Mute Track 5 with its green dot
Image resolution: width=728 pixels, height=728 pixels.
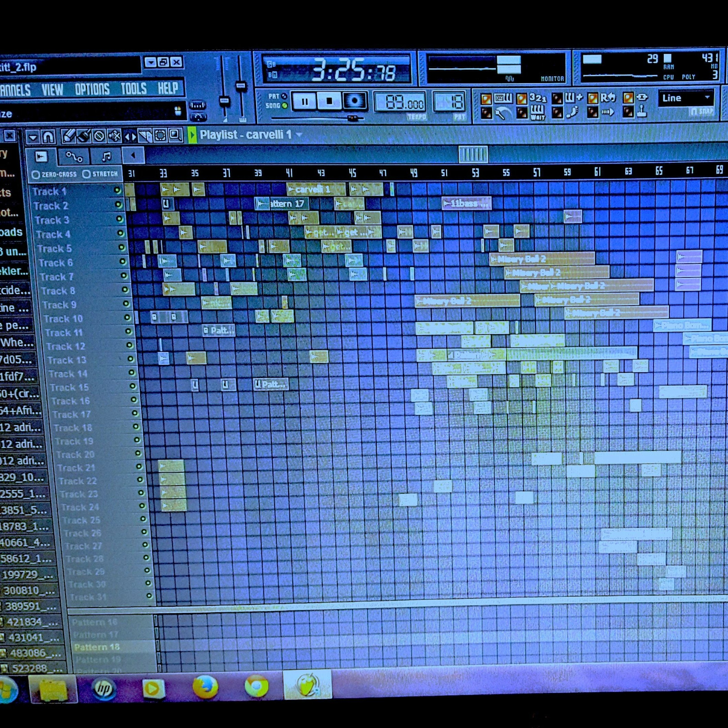tap(121, 247)
